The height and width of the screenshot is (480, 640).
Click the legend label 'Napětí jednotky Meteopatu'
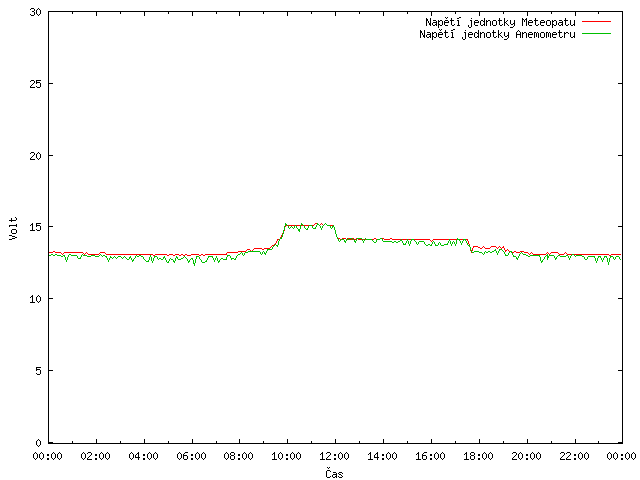500,22
